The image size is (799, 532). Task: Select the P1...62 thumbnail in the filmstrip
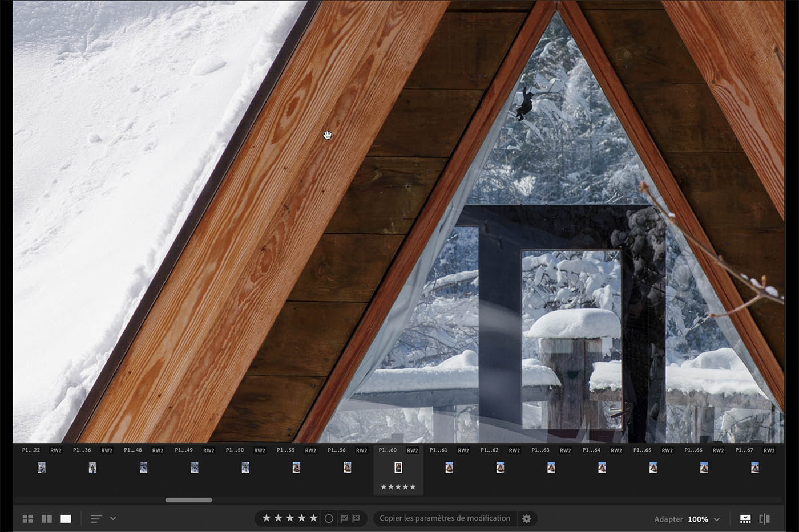tap(500, 468)
